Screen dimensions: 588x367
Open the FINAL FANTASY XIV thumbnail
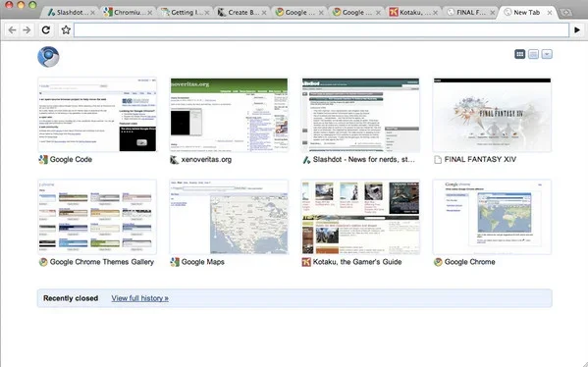[492, 115]
